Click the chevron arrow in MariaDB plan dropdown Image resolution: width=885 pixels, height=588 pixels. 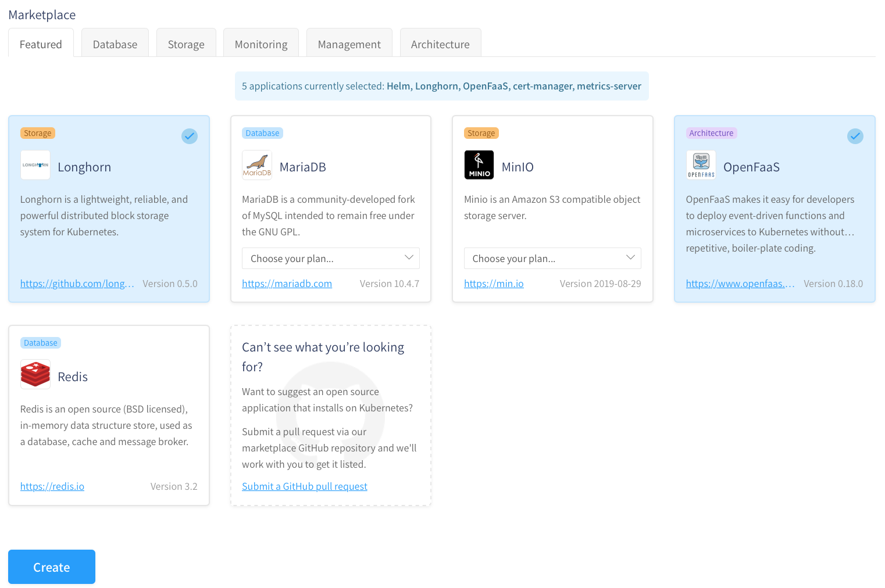(x=409, y=258)
